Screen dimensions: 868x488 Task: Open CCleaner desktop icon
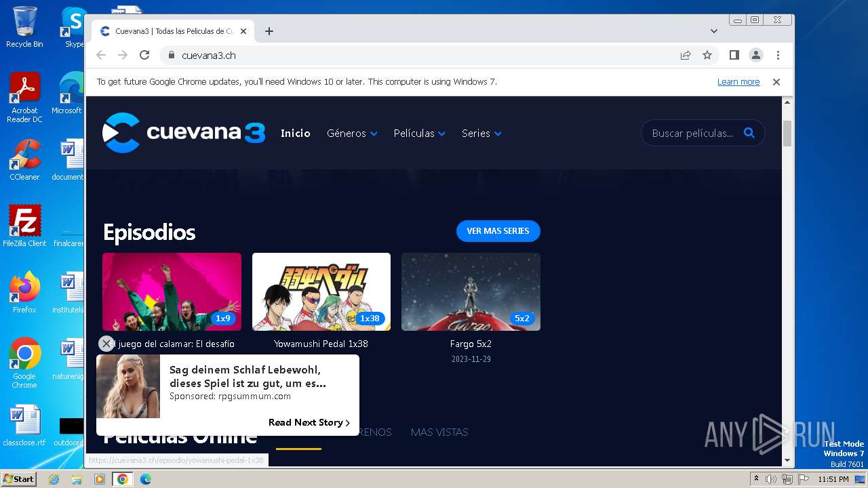24,160
